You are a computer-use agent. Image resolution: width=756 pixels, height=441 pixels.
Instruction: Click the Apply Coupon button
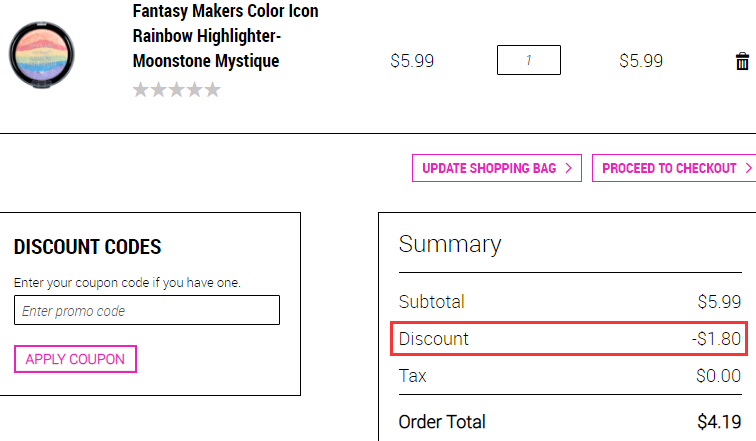click(x=75, y=359)
